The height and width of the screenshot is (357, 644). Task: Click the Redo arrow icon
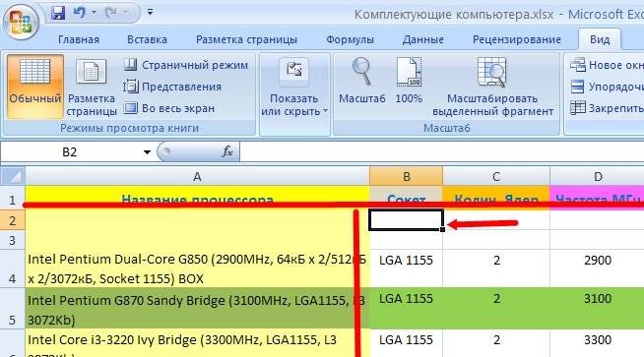point(111,13)
